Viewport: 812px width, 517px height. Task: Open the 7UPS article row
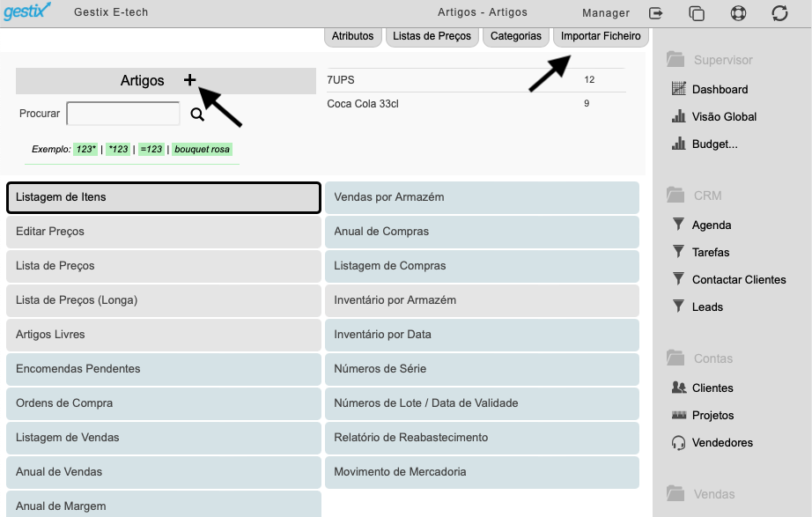(x=476, y=80)
